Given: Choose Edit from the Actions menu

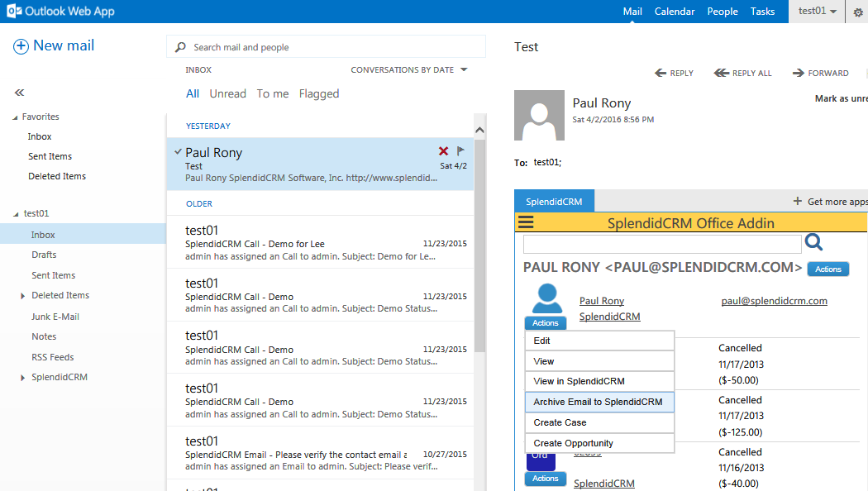Looking at the screenshot, I should pos(599,341).
